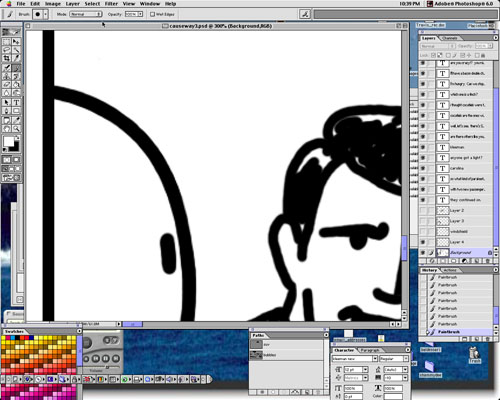
Task: Select the Lasso tool
Action: pyautogui.click(x=7, y=50)
